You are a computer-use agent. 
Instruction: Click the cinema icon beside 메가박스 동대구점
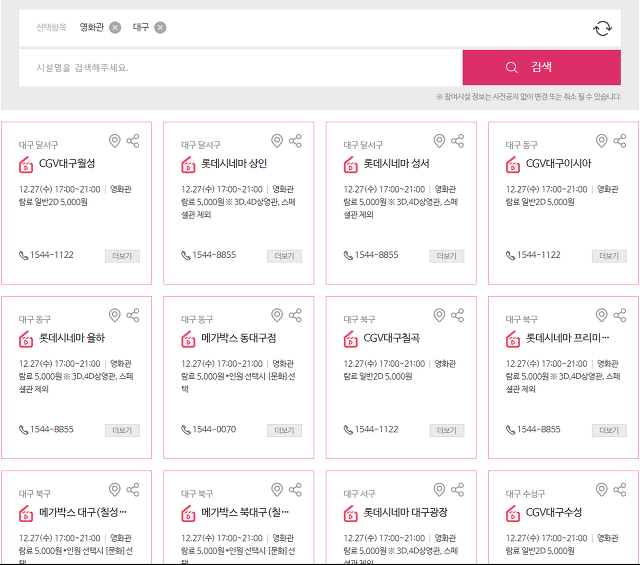point(188,339)
